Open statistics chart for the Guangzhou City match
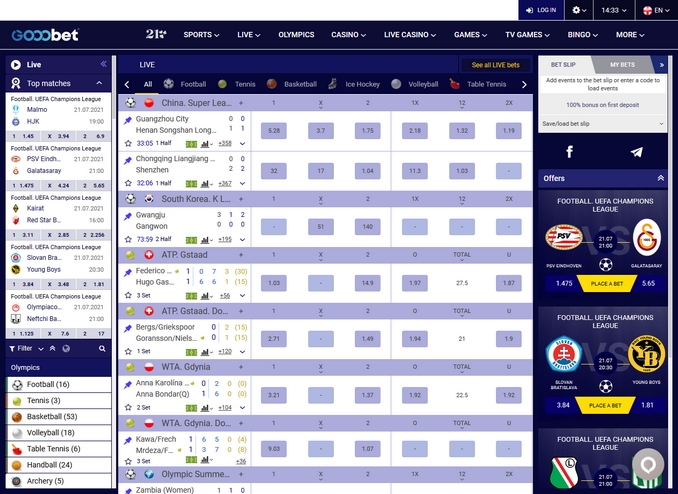 tap(206, 144)
